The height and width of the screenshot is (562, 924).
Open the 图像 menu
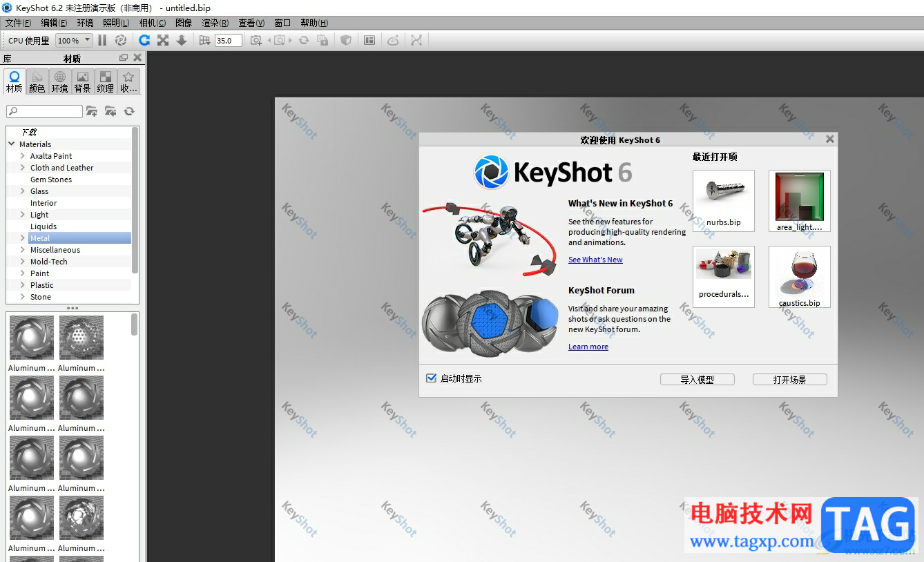click(184, 23)
